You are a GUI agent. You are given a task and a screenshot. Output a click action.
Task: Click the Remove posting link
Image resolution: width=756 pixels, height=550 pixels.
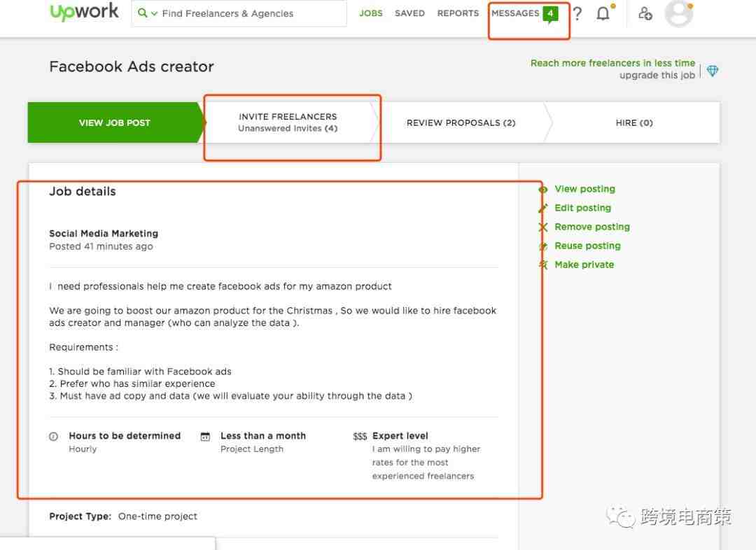592,227
